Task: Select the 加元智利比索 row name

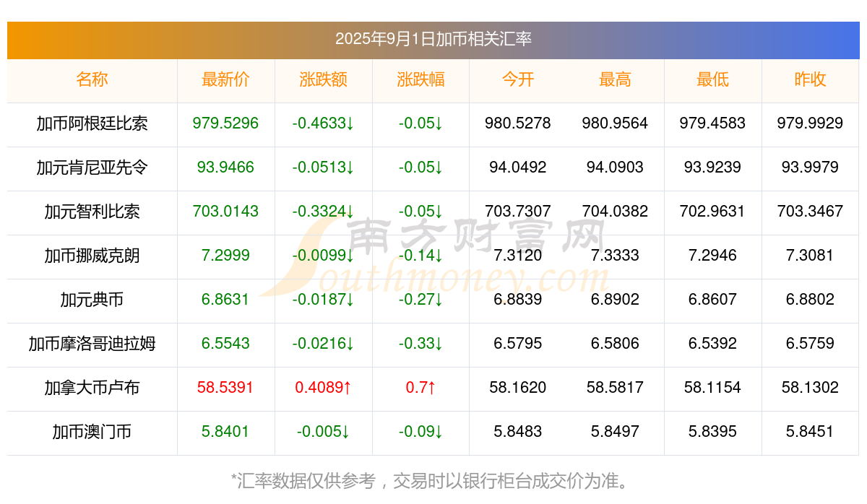Action: pyautogui.click(x=92, y=212)
